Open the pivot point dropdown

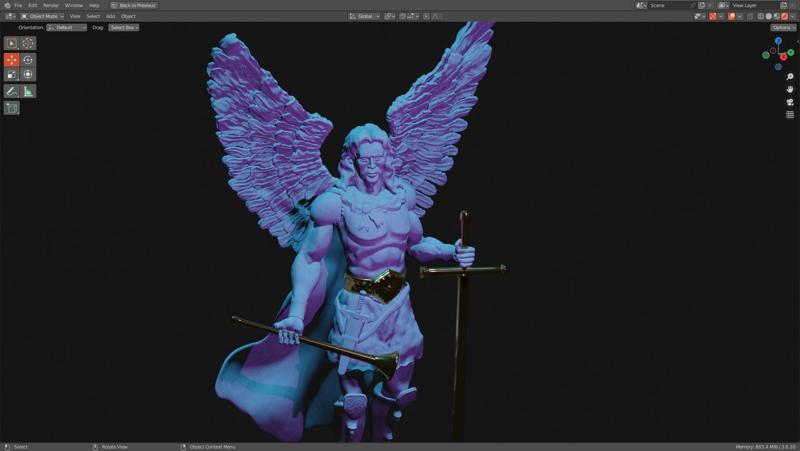[389, 16]
